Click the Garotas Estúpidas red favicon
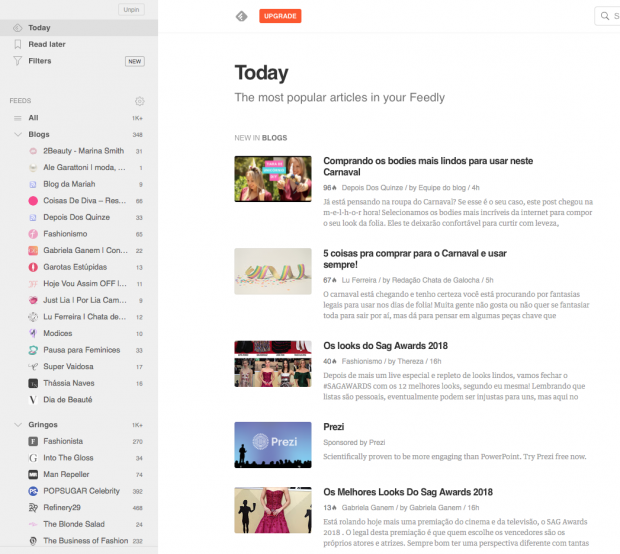Image resolution: width=620 pixels, height=554 pixels. pyautogui.click(x=33, y=267)
